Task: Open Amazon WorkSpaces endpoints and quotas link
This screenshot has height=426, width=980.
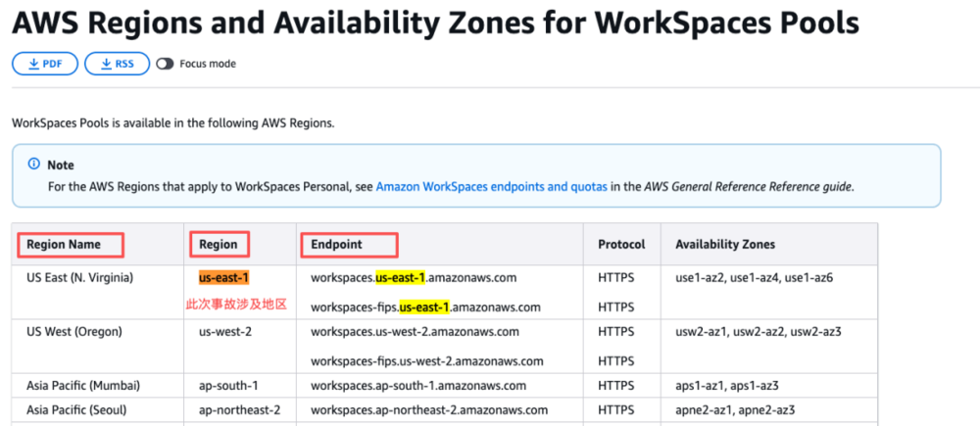Action: [491, 186]
